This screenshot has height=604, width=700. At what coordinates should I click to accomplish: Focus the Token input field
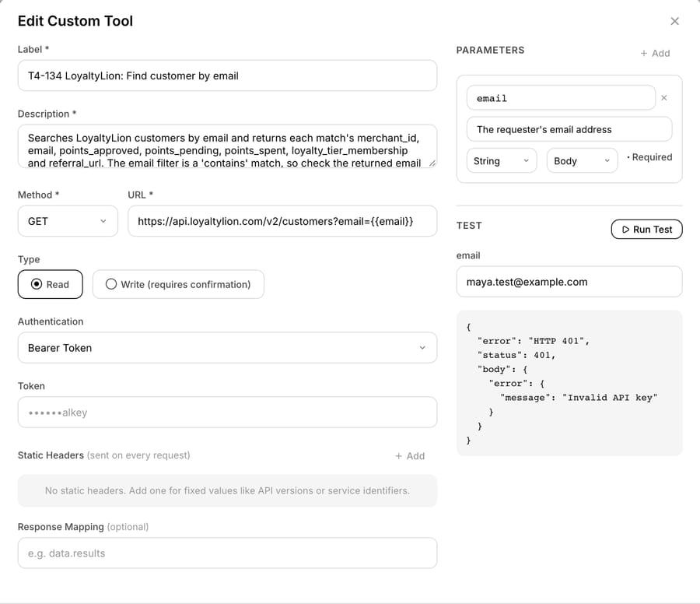tap(227, 412)
